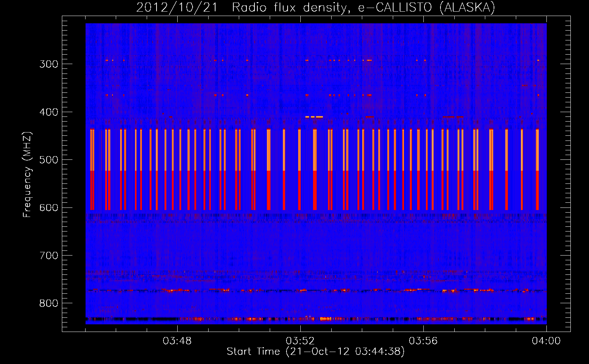Click the 300 frequency tick label
589x364 pixels.
tap(49, 64)
